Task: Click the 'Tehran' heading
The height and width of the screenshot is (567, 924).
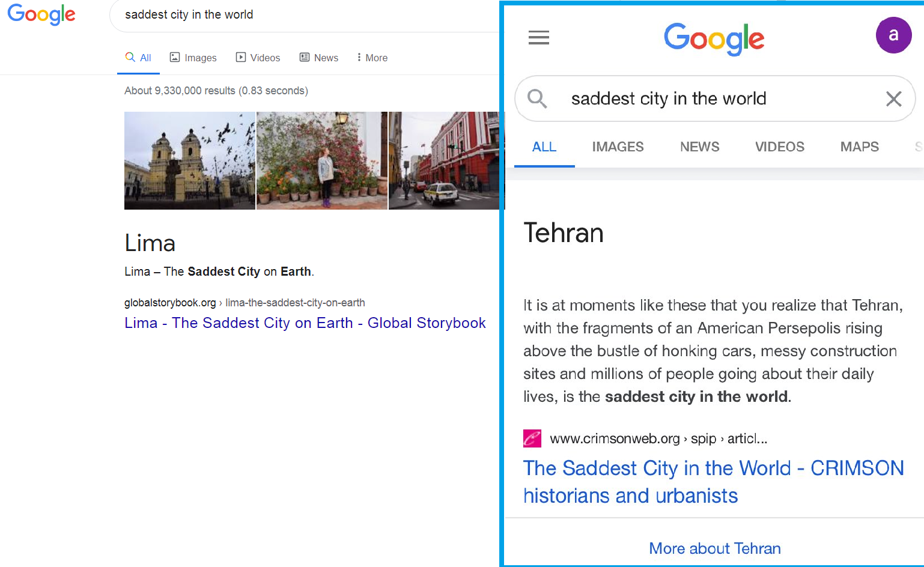Action: (564, 233)
